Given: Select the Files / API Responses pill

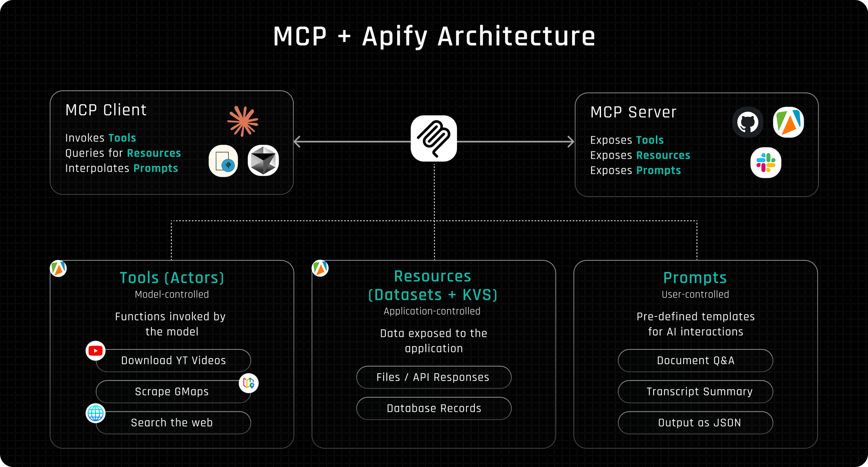Looking at the screenshot, I should pyautogui.click(x=434, y=378).
